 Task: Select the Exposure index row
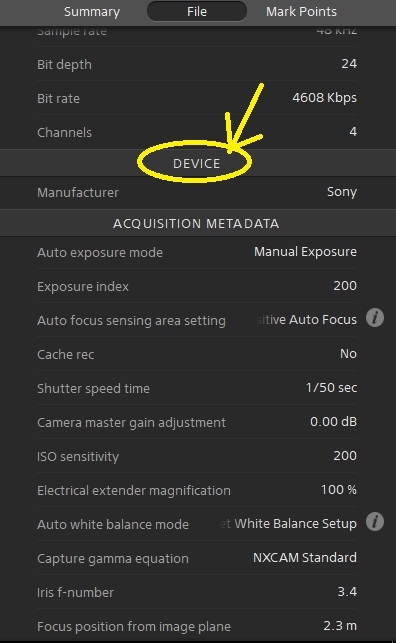[x=197, y=286]
